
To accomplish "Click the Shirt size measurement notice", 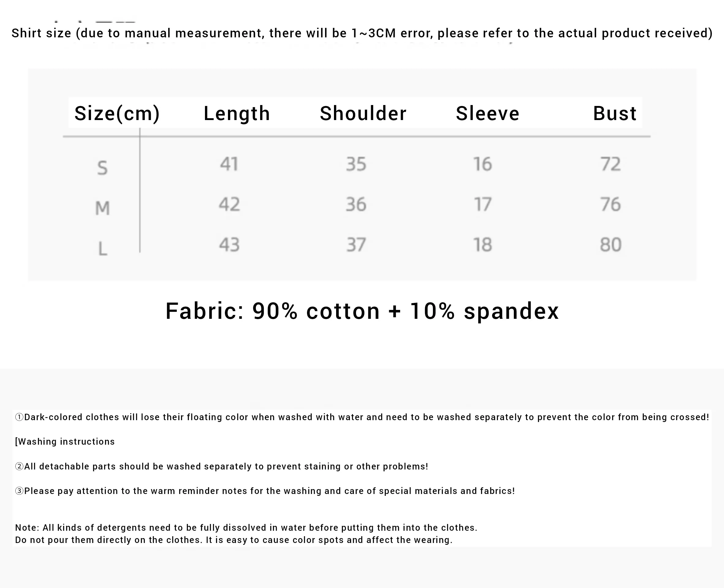I will (362, 33).
